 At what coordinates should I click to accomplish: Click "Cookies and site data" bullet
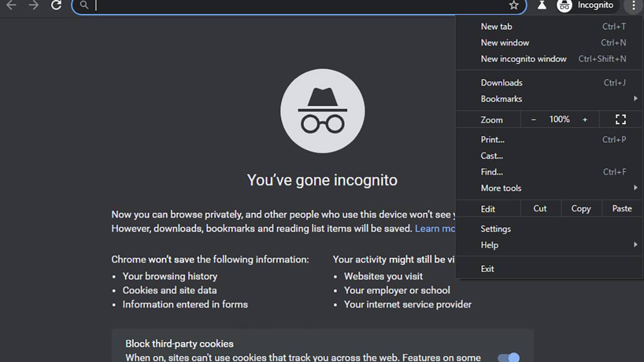coord(170,290)
